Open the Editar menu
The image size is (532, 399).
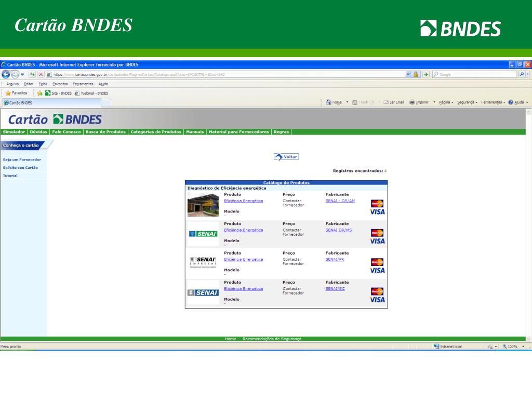(x=29, y=84)
